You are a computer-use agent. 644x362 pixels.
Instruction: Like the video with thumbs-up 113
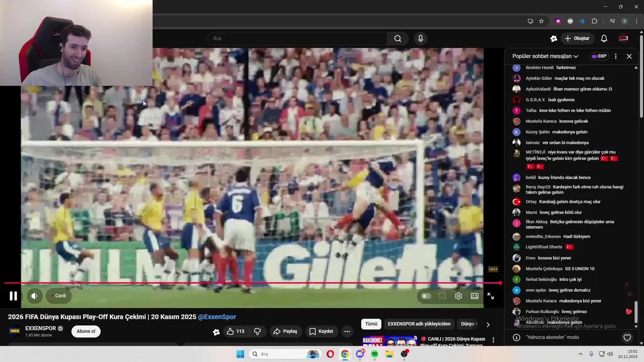[235, 331]
